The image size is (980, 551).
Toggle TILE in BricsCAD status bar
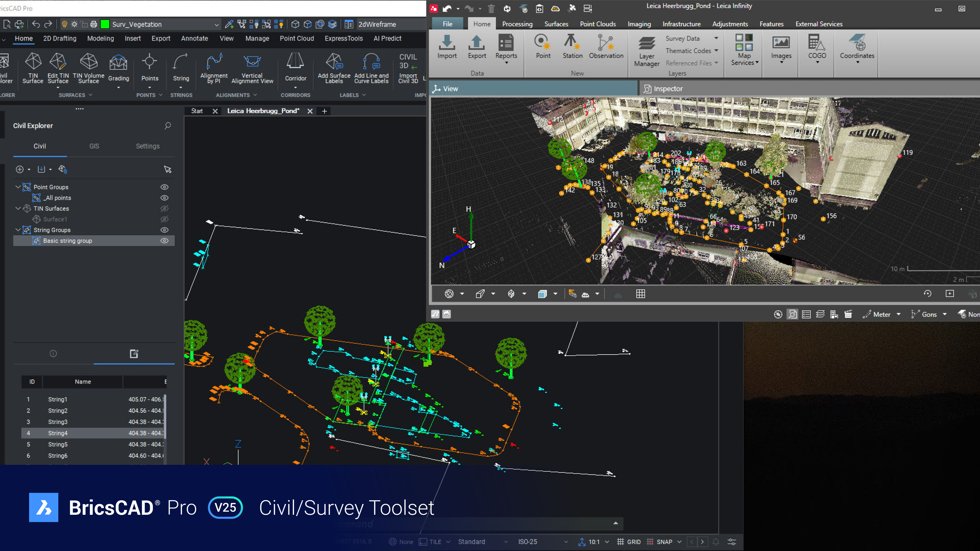tap(430, 542)
